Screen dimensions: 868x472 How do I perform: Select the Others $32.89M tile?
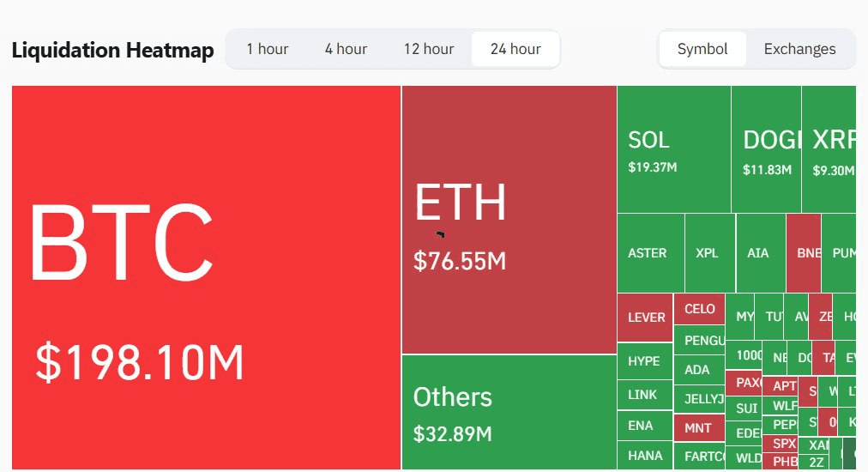point(509,412)
